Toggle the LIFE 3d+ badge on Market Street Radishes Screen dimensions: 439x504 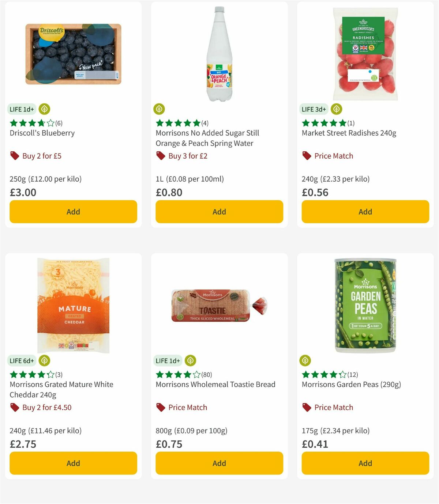[x=314, y=109]
